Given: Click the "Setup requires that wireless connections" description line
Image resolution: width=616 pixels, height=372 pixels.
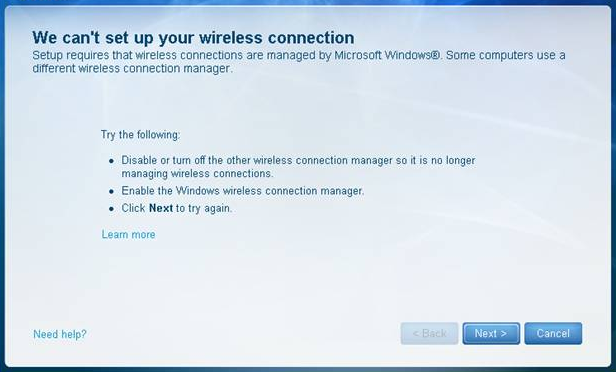Looking at the screenshot, I should (299, 55).
